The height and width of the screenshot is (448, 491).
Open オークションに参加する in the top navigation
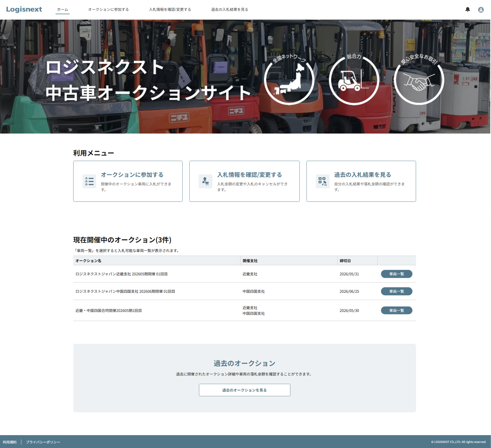click(108, 10)
